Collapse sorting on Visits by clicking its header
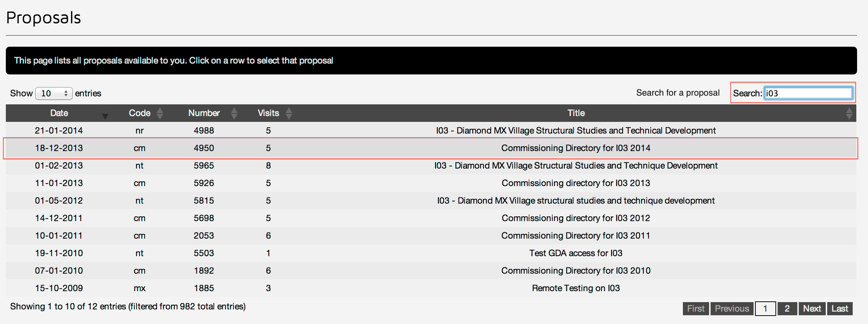Viewport: 868px width, 324px height. pos(268,113)
